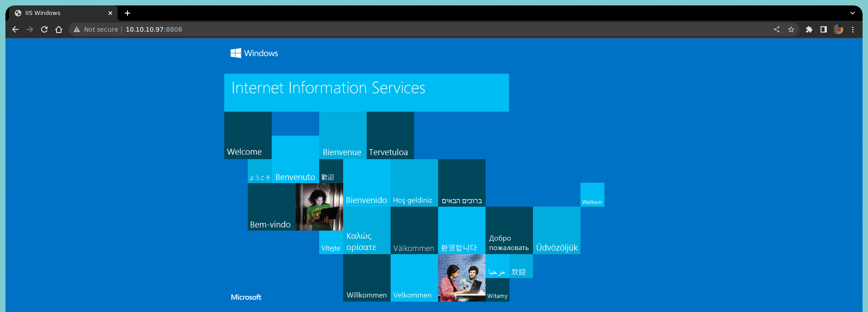Click the Hebrew welcome tile
This screenshot has width=868, height=312.
click(x=462, y=183)
